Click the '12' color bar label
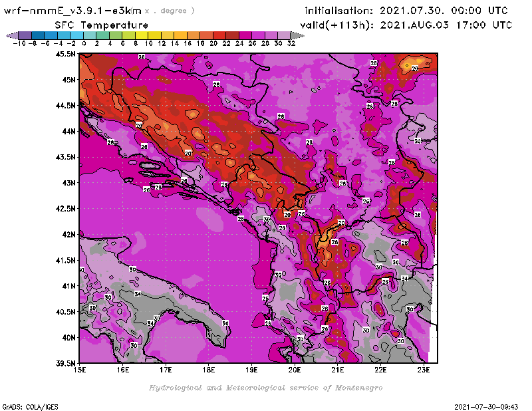Image resolution: width=532 pixels, height=411 pixels. coord(162,43)
